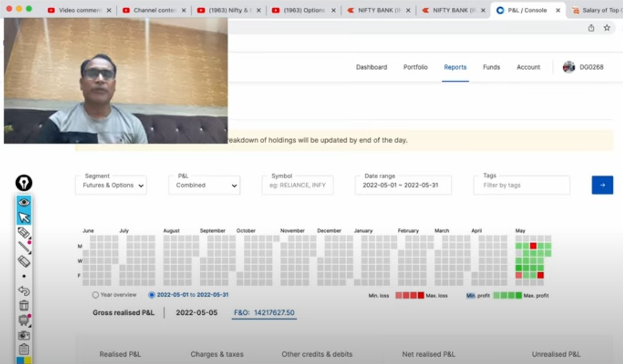Undo last annotation with undo arrow
Screen dimensions: 623x364
(24, 291)
